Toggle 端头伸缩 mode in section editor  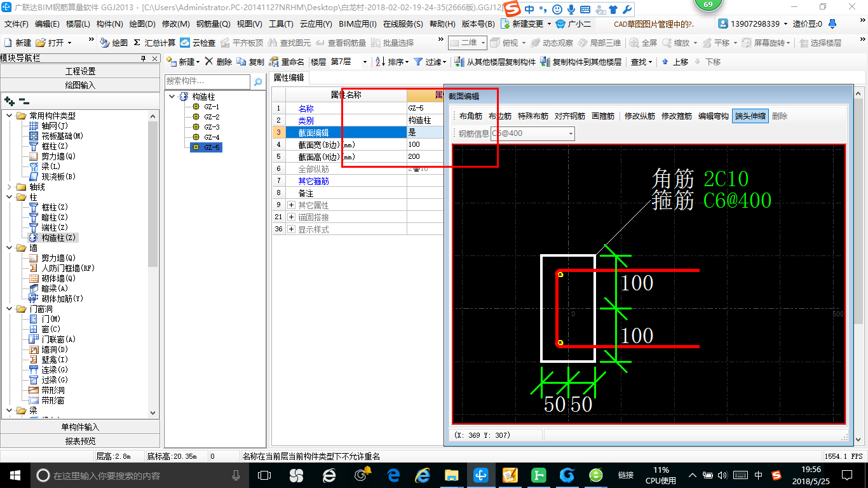pos(750,116)
